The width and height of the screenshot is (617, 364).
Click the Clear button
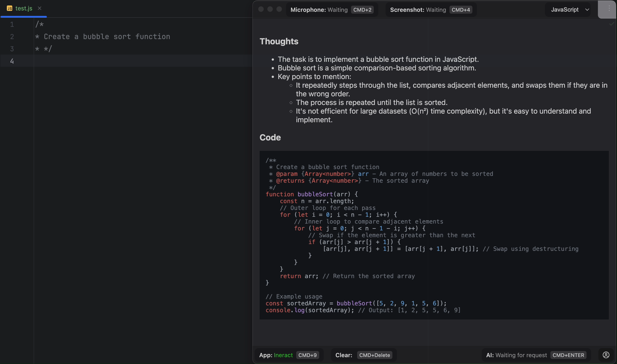[x=344, y=355]
